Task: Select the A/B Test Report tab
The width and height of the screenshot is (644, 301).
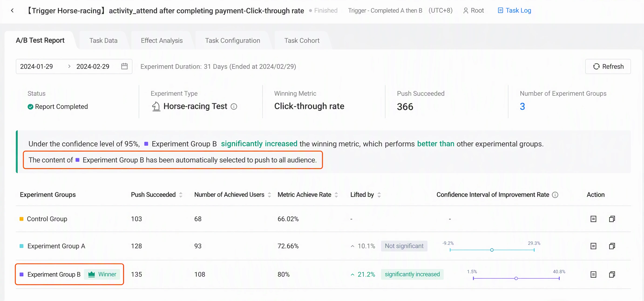Action: tap(40, 40)
